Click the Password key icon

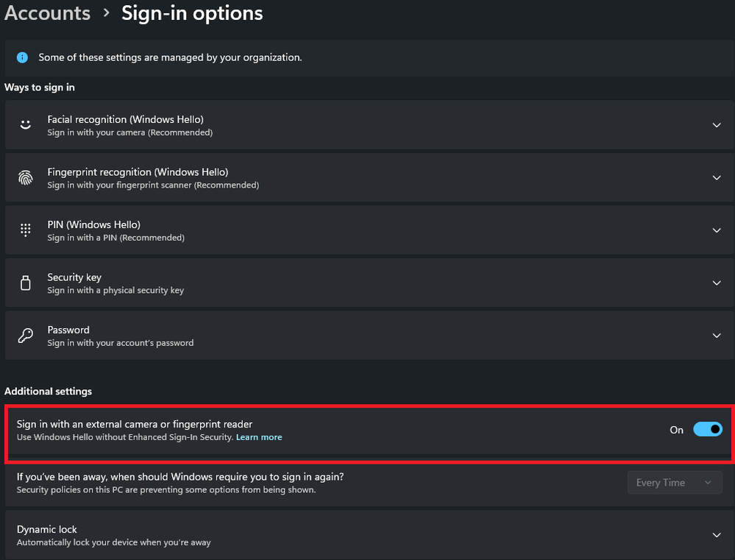click(x=26, y=336)
